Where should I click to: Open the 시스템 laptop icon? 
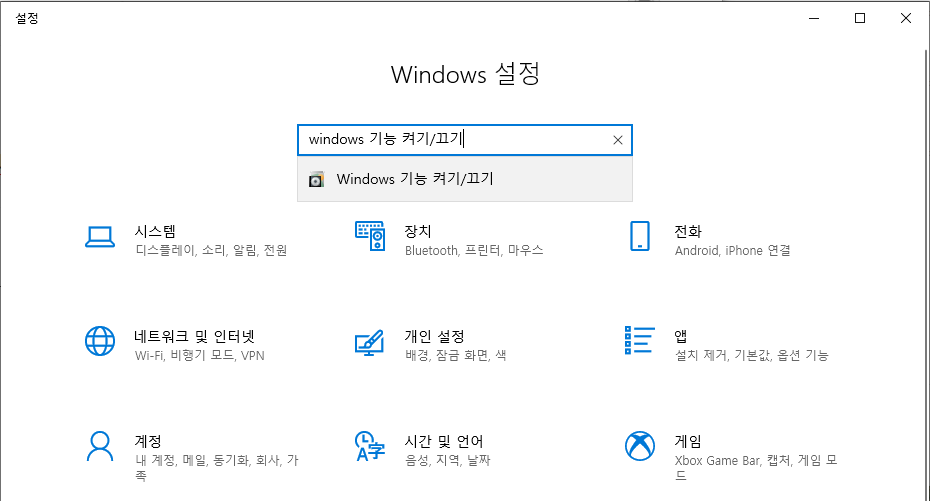100,237
